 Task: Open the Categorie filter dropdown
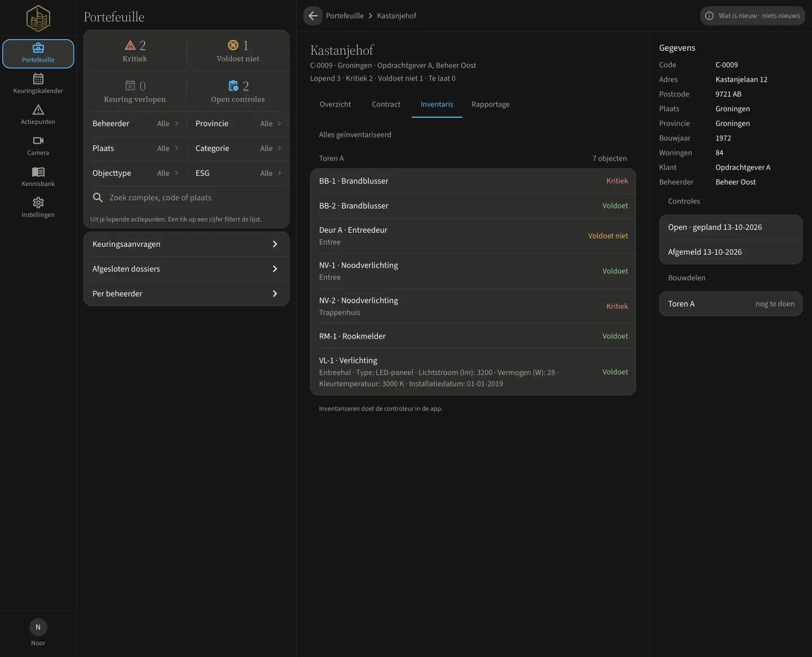[239, 148]
